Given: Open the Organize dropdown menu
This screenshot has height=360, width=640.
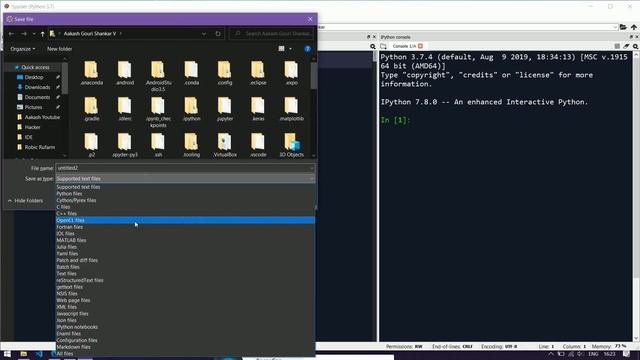Looking at the screenshot, I should coord(22,49).
